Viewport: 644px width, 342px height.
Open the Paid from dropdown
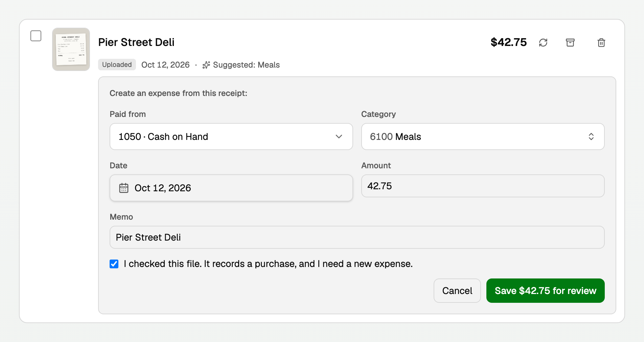(231, 137)
